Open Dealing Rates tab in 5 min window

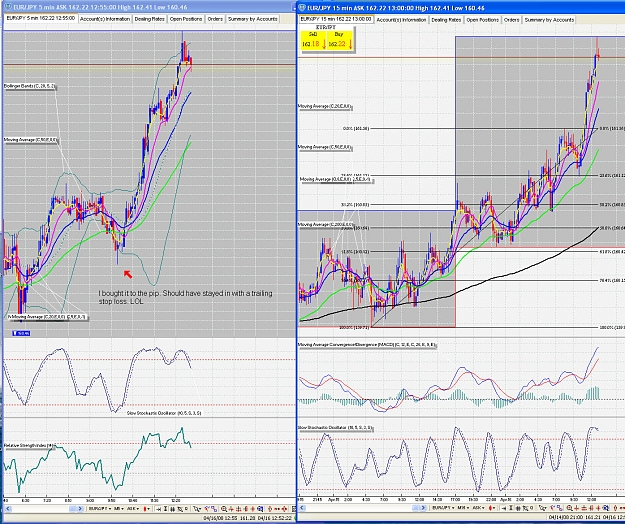(149, 19)
